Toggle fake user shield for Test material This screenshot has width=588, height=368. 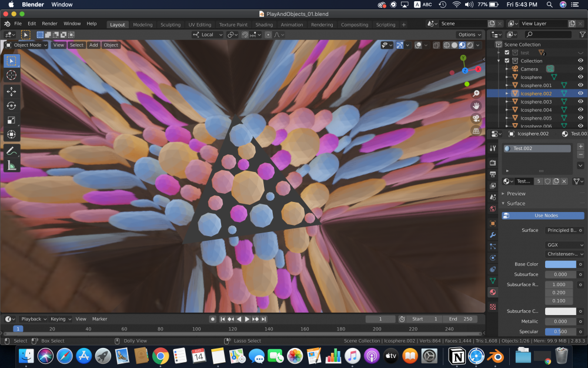[x=547, y=181]
